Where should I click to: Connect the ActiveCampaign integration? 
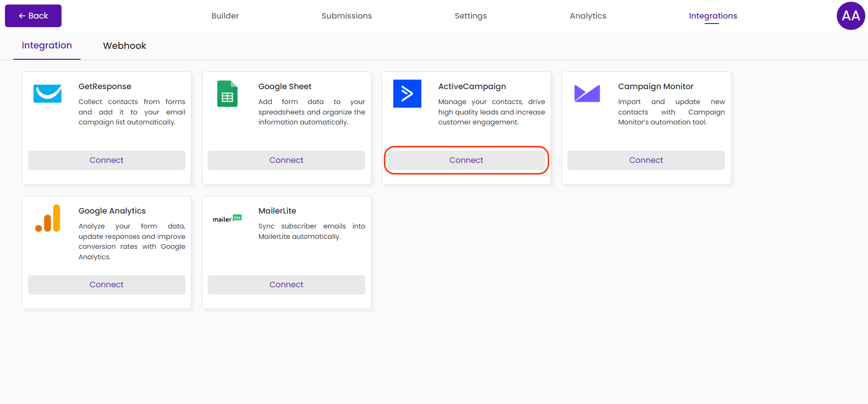point(466,160)
